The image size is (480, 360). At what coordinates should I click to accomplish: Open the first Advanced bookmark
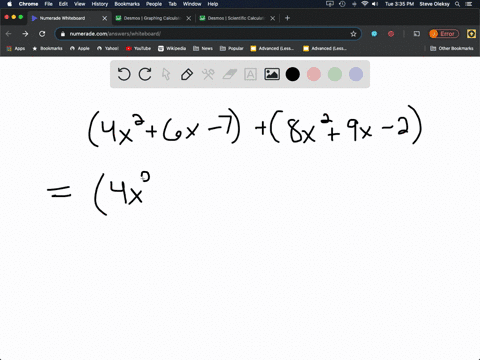[x=272, y=48]
